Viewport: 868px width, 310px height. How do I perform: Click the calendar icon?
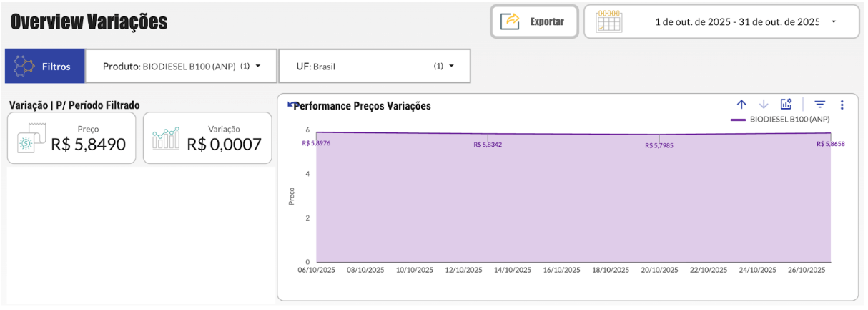pos(609,21)
